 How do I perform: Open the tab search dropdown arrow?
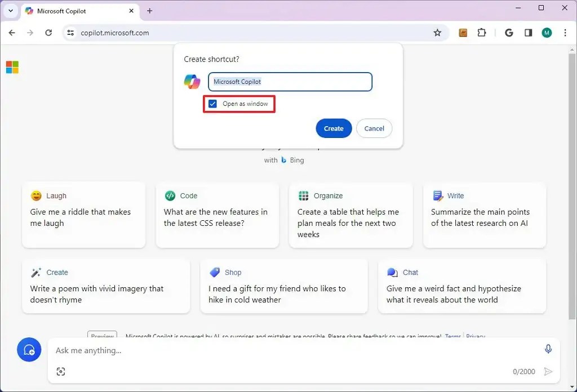pyautogui.click(x=10, y=11)
